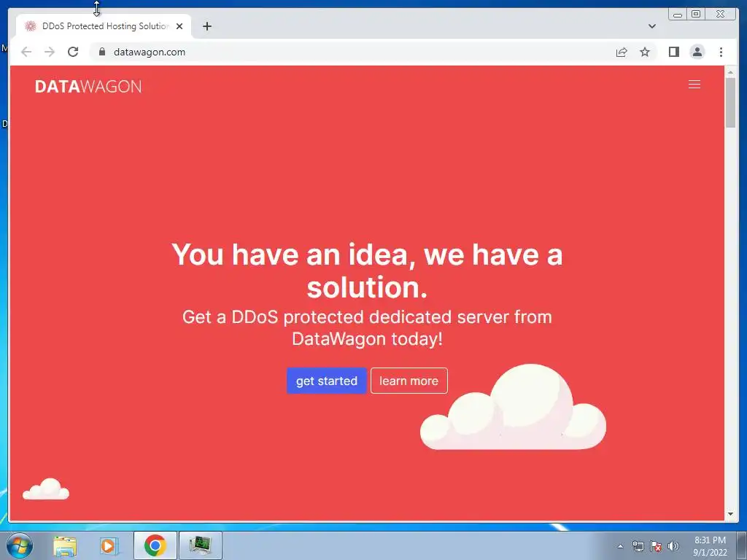Viewport: 747px width, 560px height.
Task: Share this page using the share icon
Action: (x=622, y=52)
